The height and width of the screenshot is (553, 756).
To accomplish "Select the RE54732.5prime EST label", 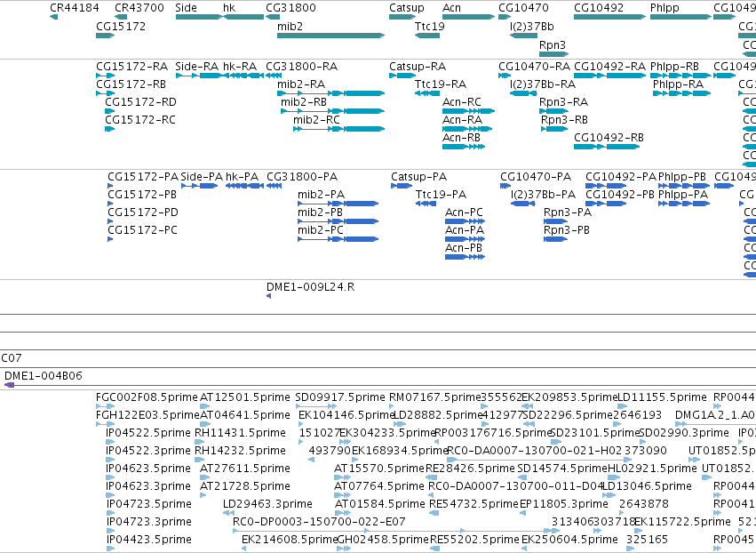I will (x=474, y=504).
